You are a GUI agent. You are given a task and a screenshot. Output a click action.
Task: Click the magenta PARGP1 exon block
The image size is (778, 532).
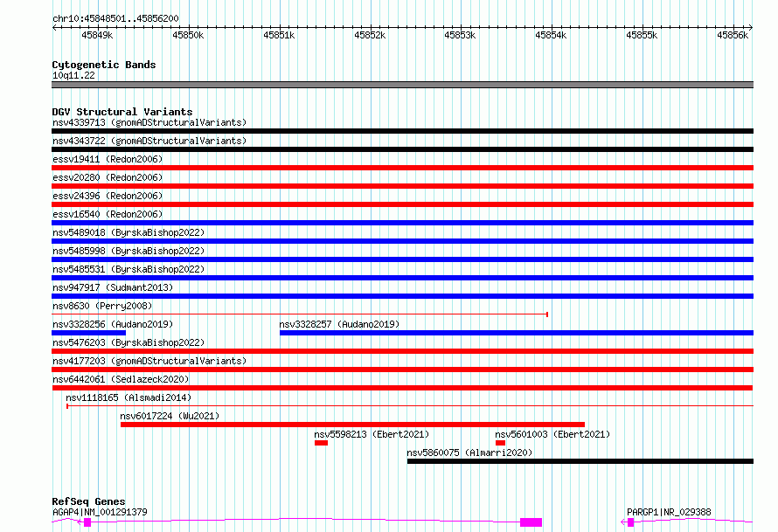pyautogui.click(x=631, y=522)
